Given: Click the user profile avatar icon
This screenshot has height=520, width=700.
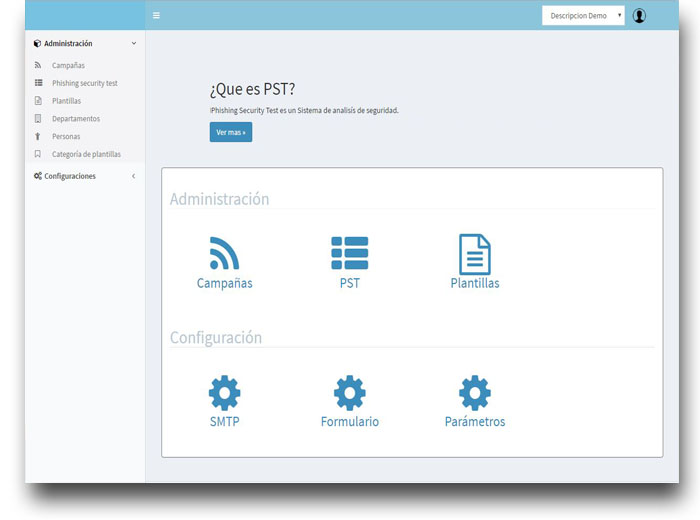Looking at the screenshot, I should pos(640,16).
